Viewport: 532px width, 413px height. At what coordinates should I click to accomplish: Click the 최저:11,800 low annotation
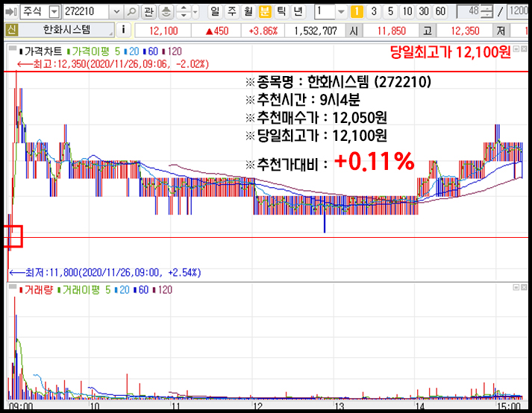click(105, 272)
